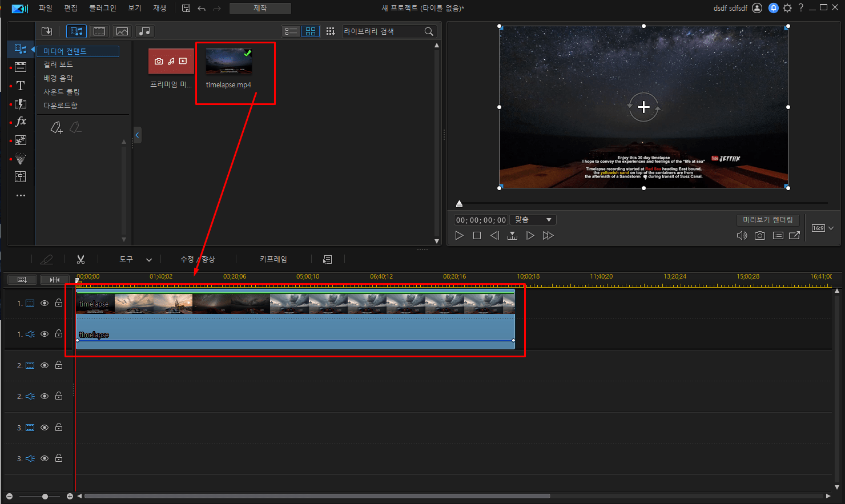
Task: Click the import media folder icon
Action: [x=47, y=31]
